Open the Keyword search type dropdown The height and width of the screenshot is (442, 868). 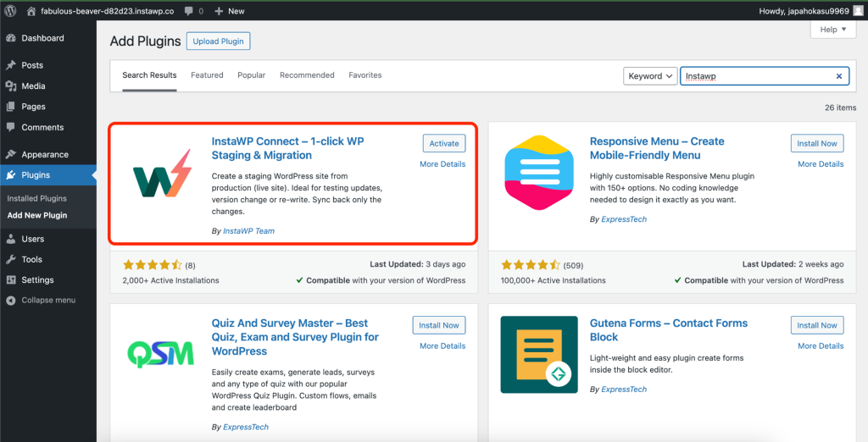click(650, 76)
